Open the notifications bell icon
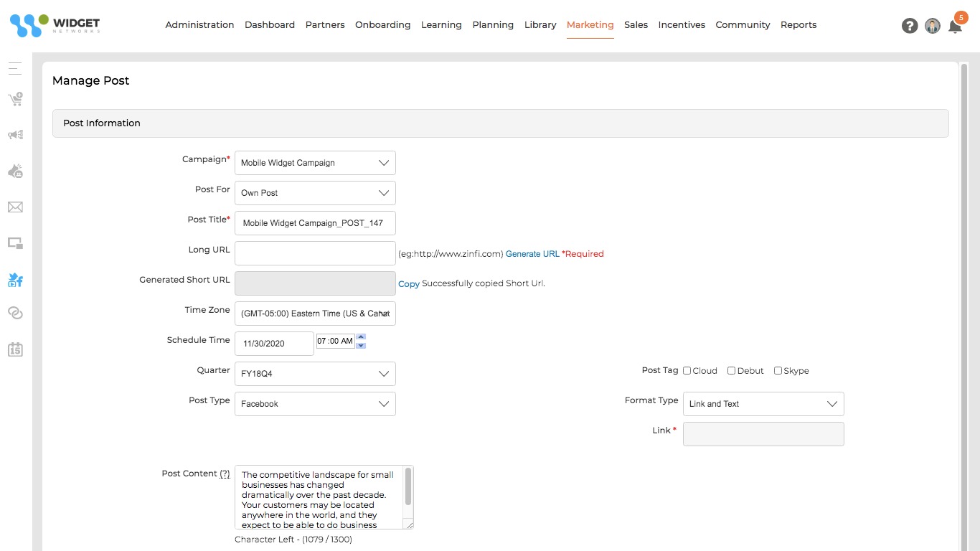Viewport: 980px width, 551px height. (x=955, y=27)
